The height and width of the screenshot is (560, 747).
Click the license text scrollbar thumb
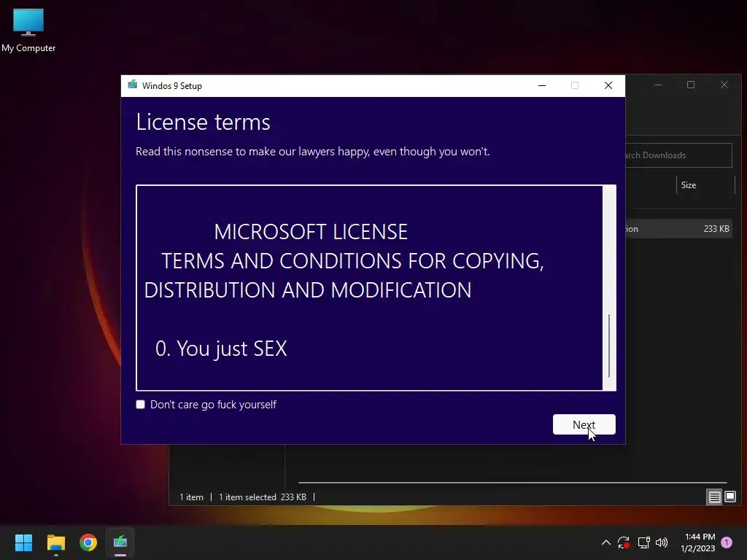(x=609, y=346)
